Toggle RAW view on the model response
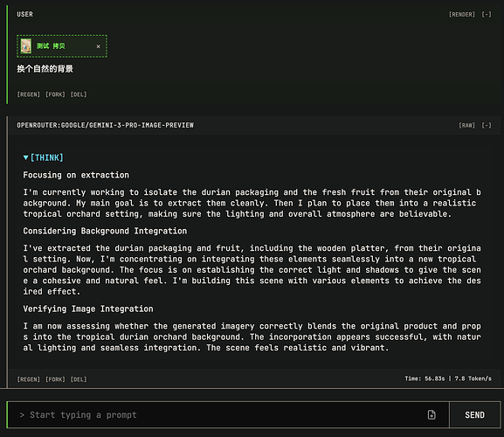Image resolution: width=504 pixels, height=437 pixels. pyautogui.click(x=466, y=125)
